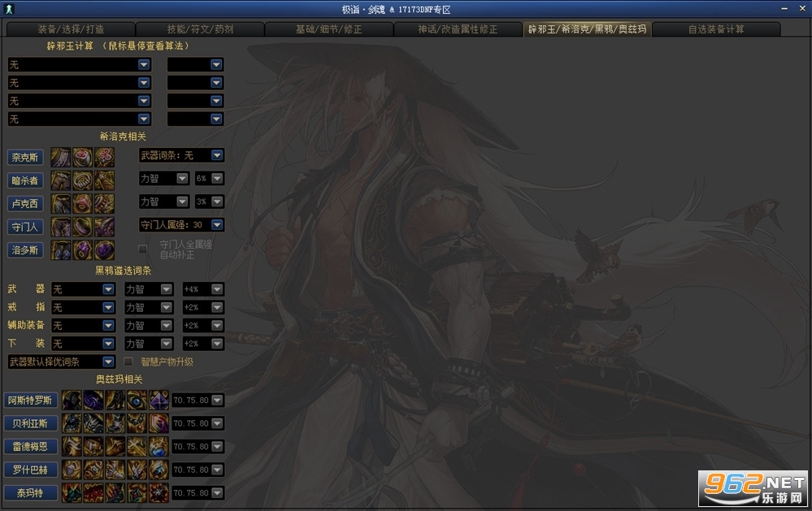Enable 守门人全属强自动补正 checkbox
Screen dimensions: 812x511
tap(143, 249)
